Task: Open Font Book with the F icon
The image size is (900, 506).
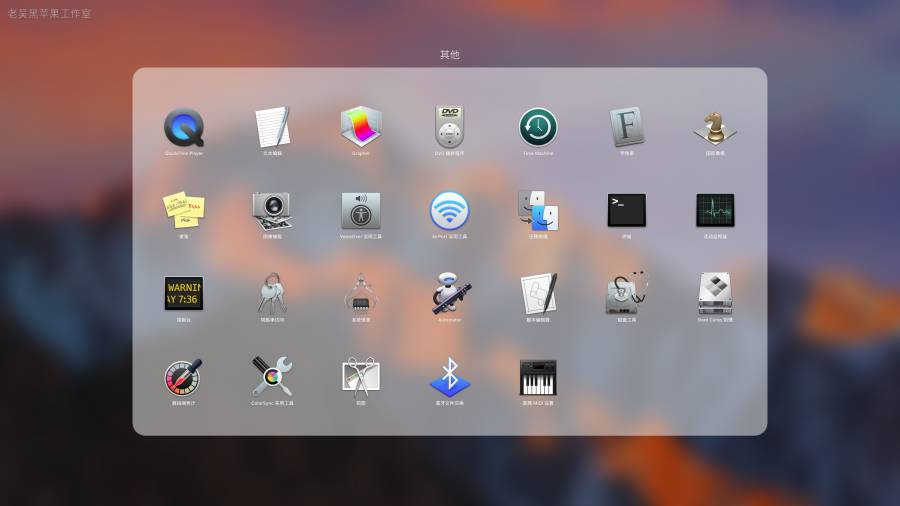Action: (x=626, y=127)
